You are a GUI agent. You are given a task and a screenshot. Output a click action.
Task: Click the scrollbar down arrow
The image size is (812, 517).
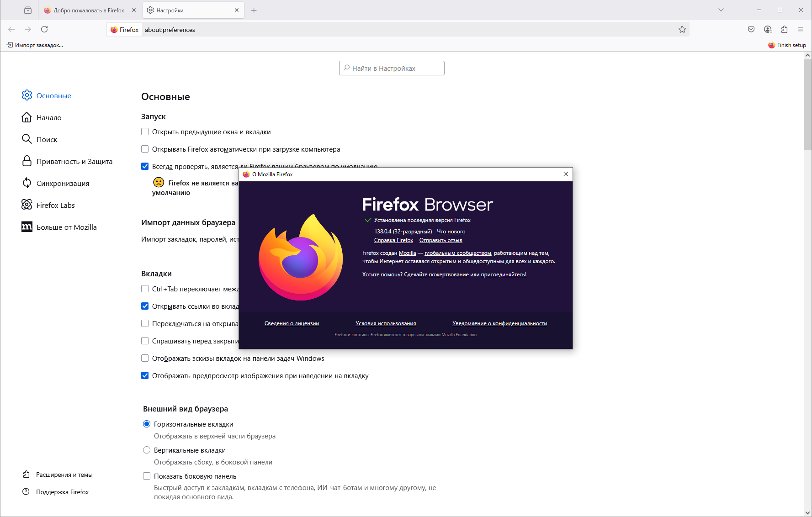807,512
